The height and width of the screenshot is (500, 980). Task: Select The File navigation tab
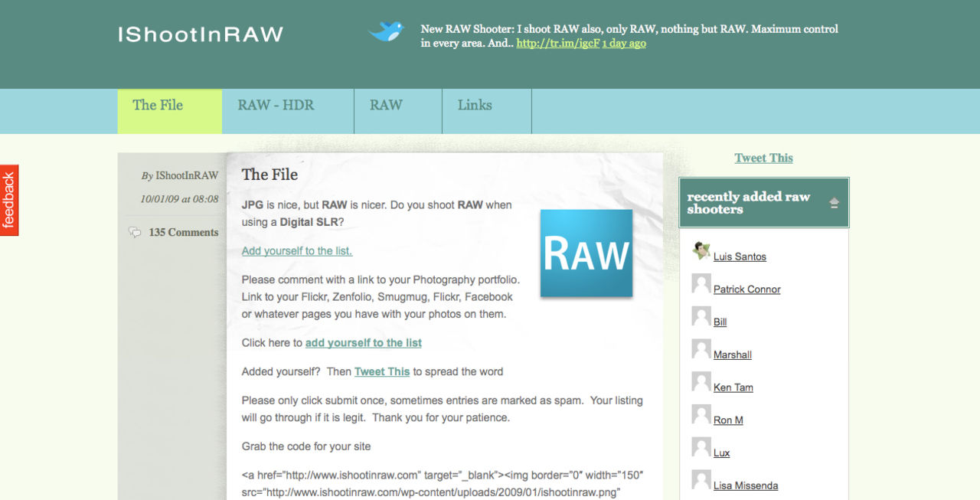pyautogui.click(x=158, y=106)
